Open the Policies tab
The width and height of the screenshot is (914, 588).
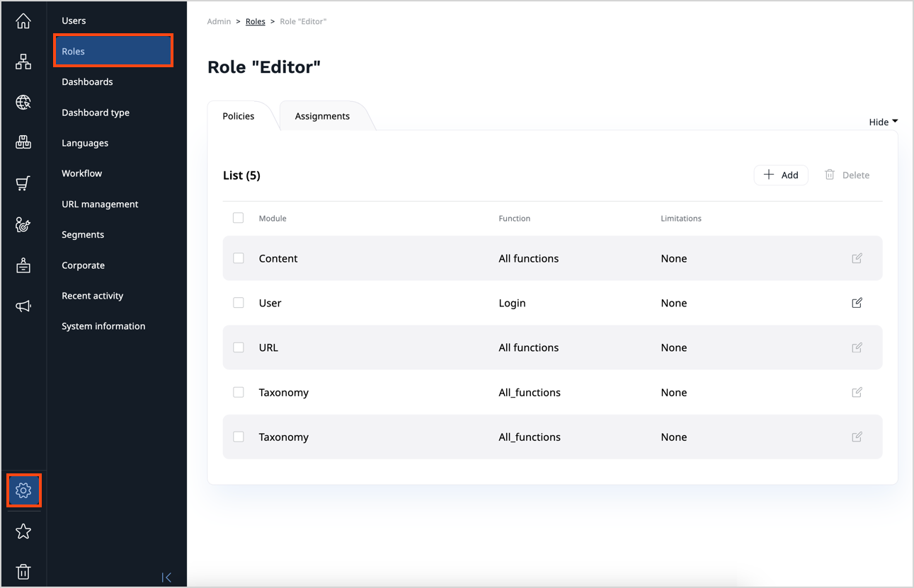[238, 115]
